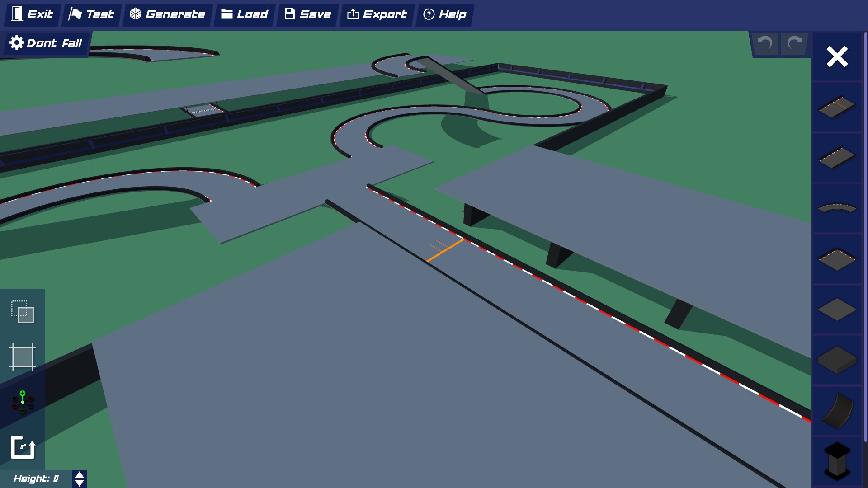Open the Generate menu

[x=167, y=14]
